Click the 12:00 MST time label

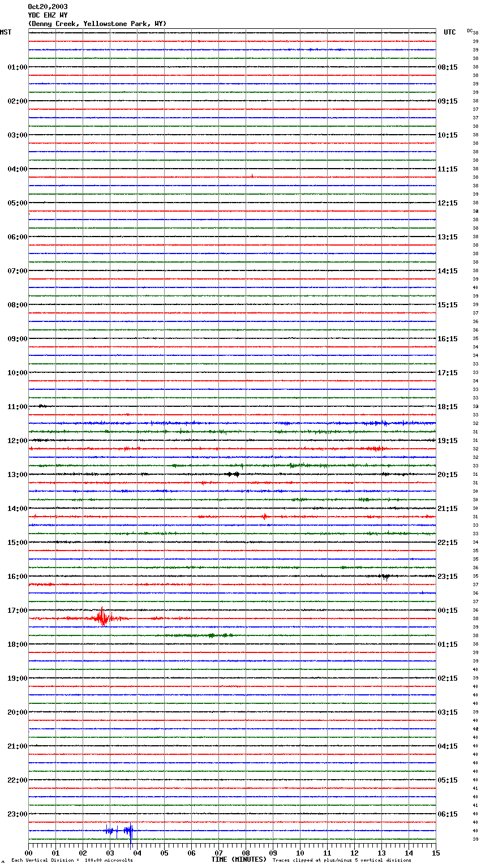[18, 441]
